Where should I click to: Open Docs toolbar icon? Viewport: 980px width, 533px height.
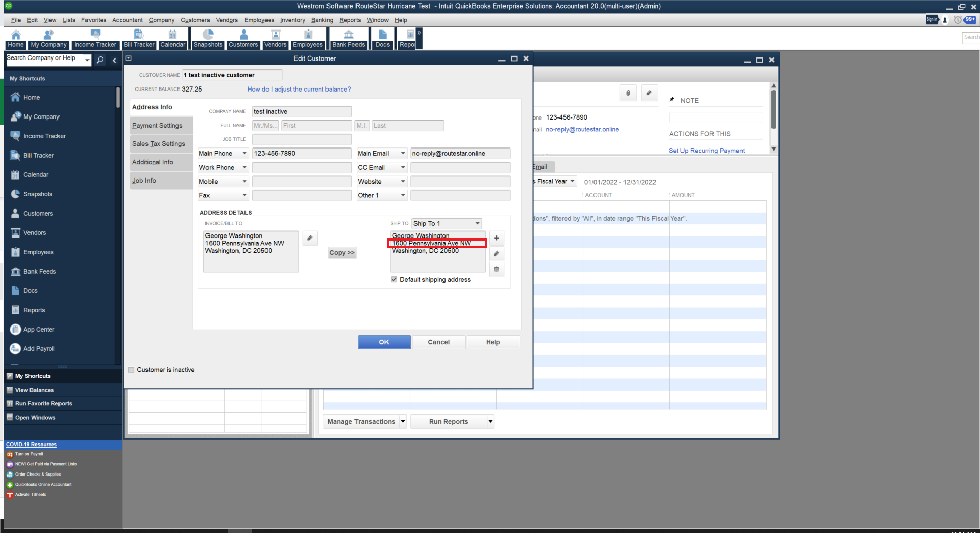click(382, 39)
